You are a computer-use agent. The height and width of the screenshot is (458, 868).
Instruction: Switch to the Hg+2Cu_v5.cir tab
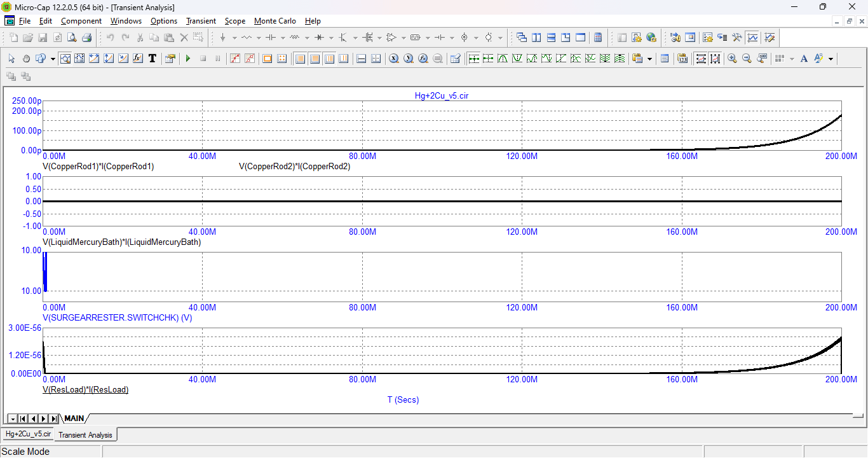coord(28,434)
